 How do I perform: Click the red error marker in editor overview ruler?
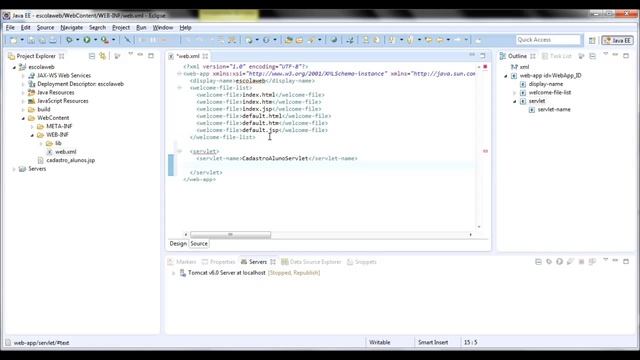click(485, 151)
